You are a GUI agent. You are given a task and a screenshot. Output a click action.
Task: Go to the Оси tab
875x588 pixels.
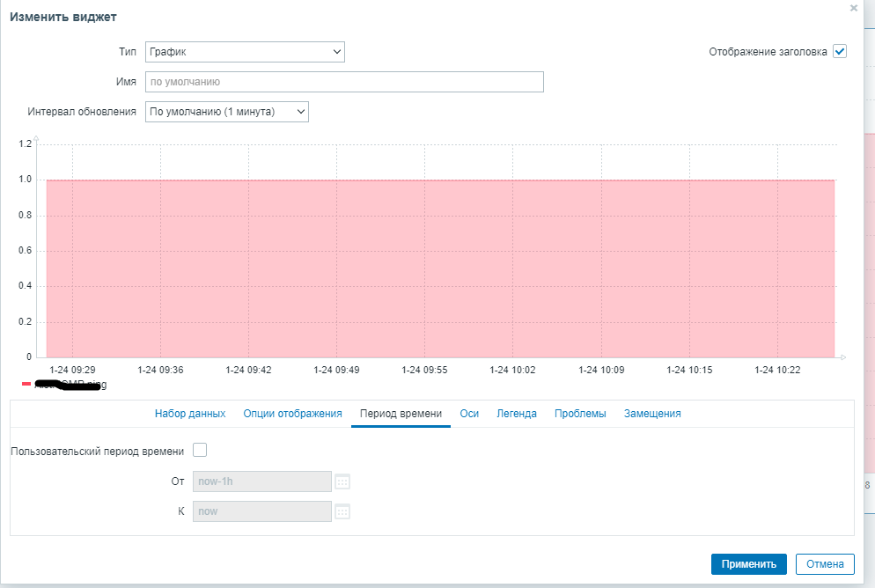[469, 414]
